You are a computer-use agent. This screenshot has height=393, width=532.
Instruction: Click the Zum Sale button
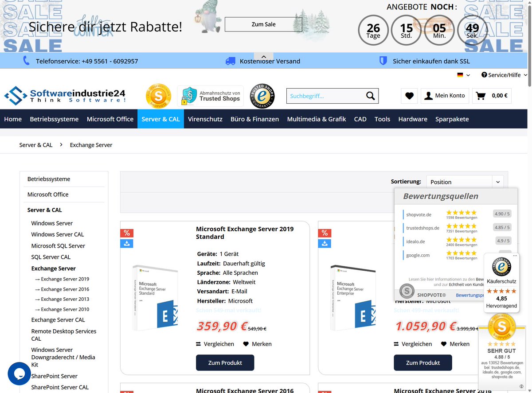click(x=263, y=24)
